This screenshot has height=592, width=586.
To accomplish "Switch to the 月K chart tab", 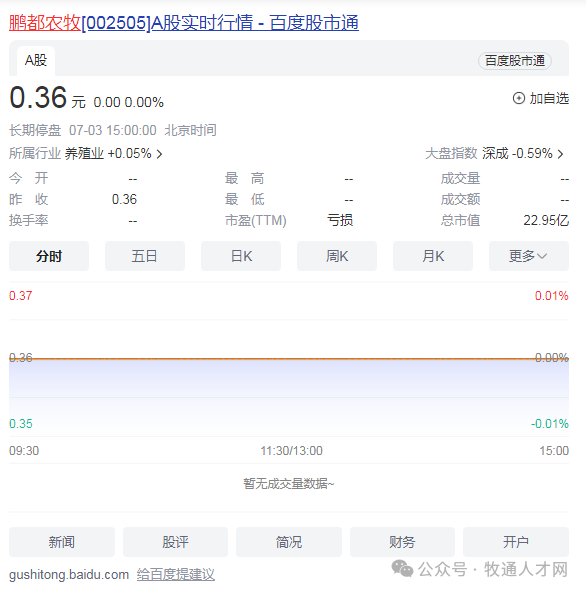I will click(x=433, y=256).
